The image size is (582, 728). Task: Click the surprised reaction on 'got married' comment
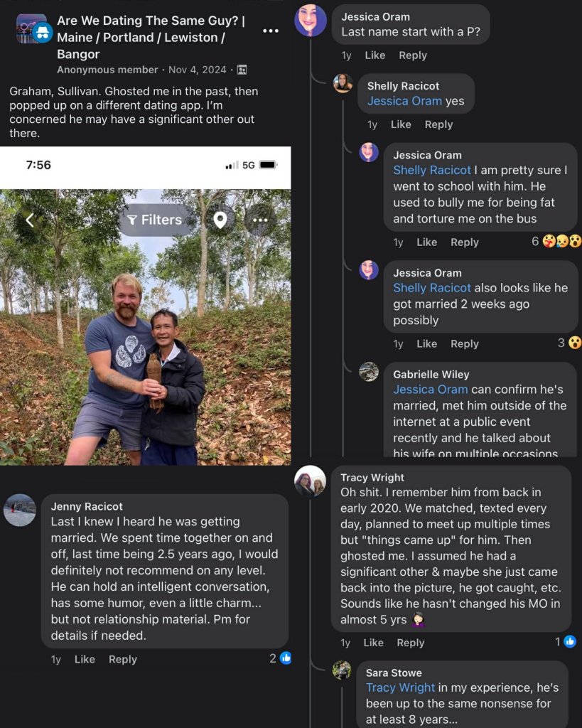point(575,343)
